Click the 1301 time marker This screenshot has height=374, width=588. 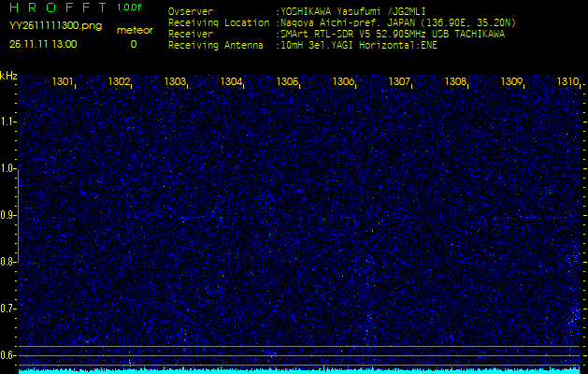pos(64,82)
